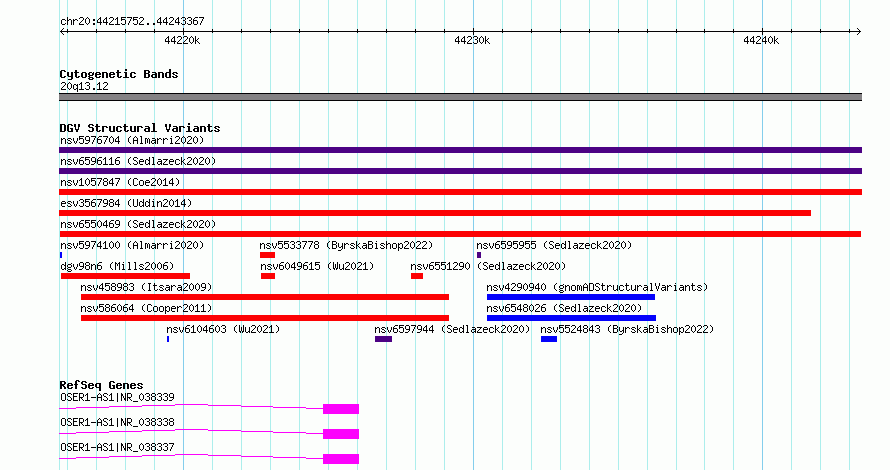Select the nsv6597944 (Sedlazeck2020) purple block
This screenshot has width=890, height=470.
pos(384,339)
